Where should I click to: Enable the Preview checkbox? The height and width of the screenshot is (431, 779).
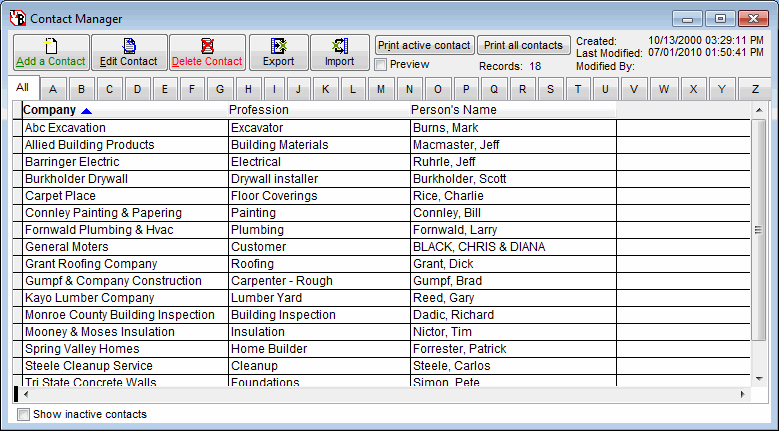click(381, 65)
